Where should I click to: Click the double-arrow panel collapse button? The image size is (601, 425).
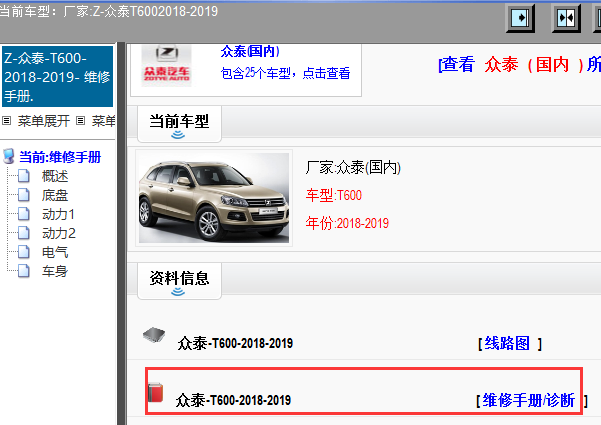[566, 18]
